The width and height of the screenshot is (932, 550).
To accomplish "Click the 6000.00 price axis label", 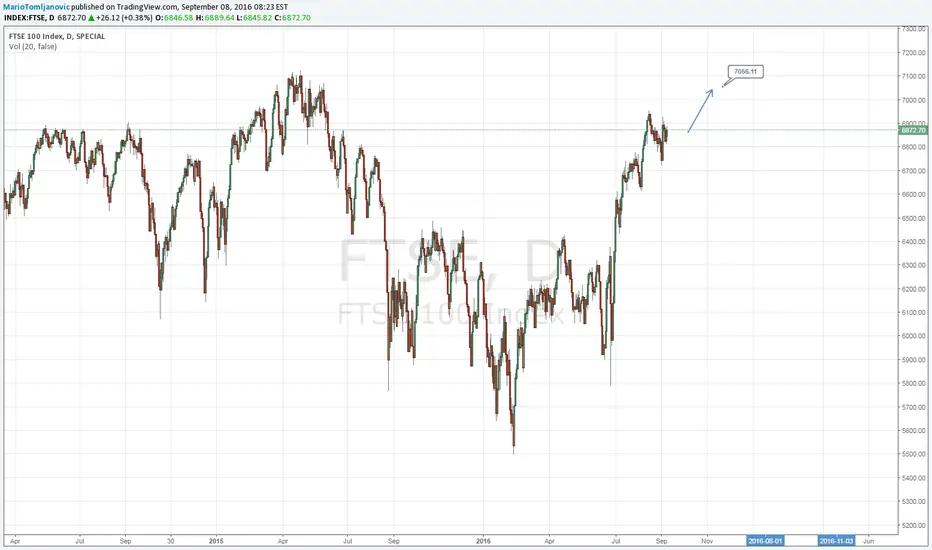I will pos(914,336).
